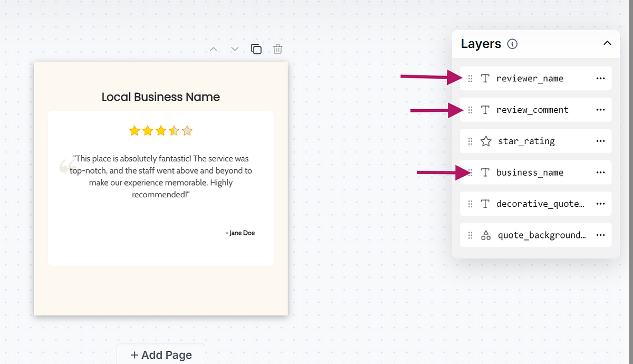633x364 pixels.
Task: Click the review_comment text type icon
Action: (x=485, y=110)
